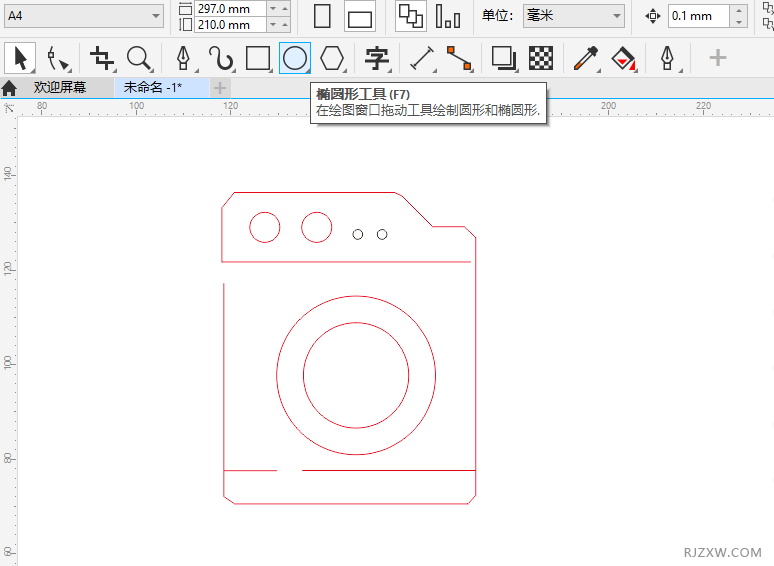Select the Zoom magnifier tool
Screen dimensions: 774x566
[138, 58]
